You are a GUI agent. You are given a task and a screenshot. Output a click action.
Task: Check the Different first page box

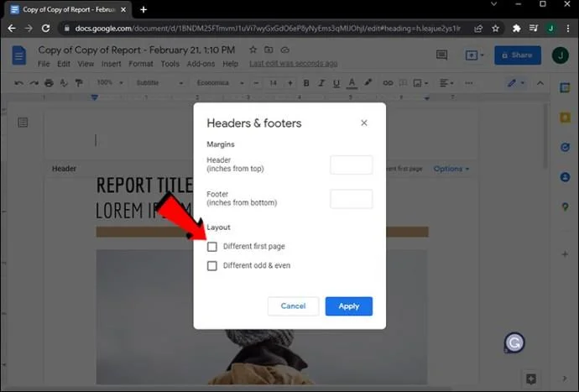212,247
